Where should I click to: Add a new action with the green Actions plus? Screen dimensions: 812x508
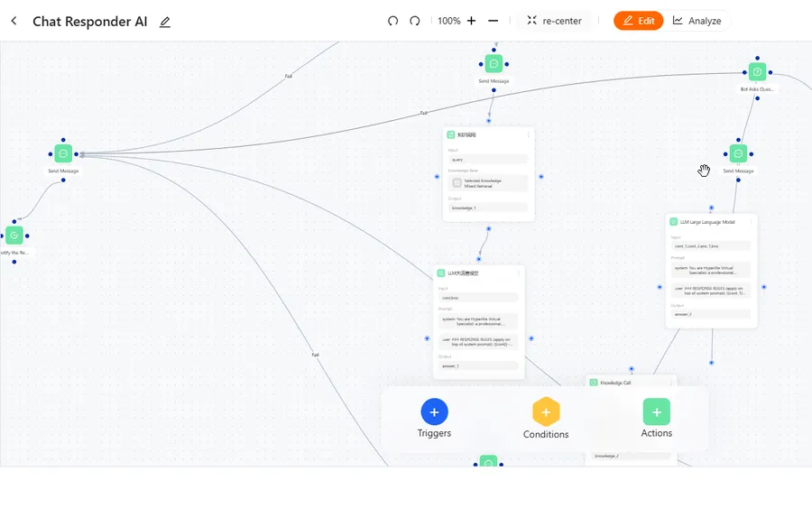tap(657, 411)
